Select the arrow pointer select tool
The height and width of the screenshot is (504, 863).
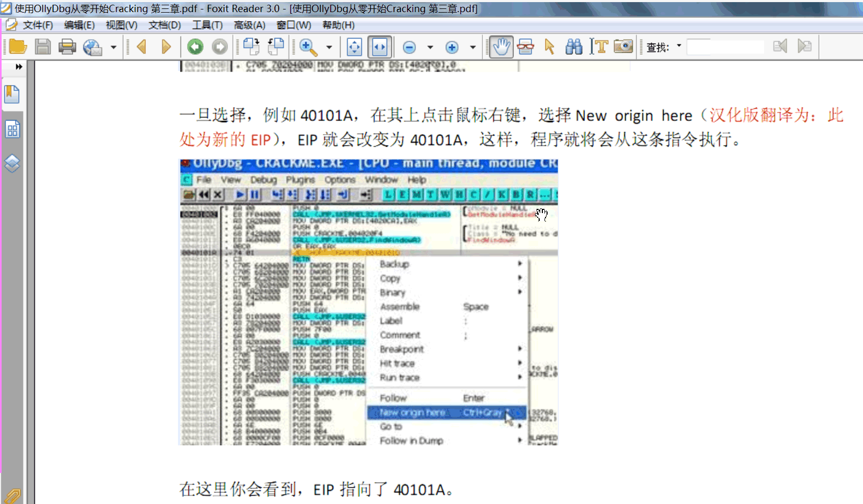(549, 47)
